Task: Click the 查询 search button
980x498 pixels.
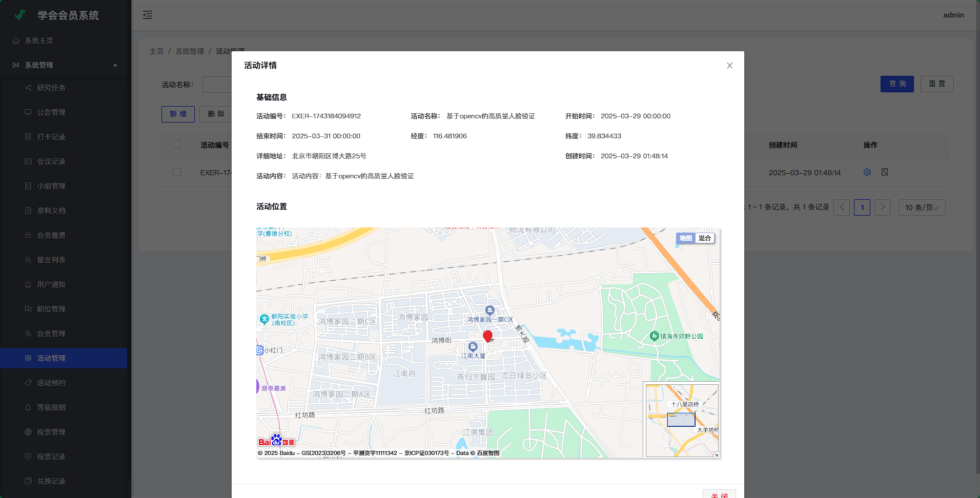Action: click(x=897, y=84)
